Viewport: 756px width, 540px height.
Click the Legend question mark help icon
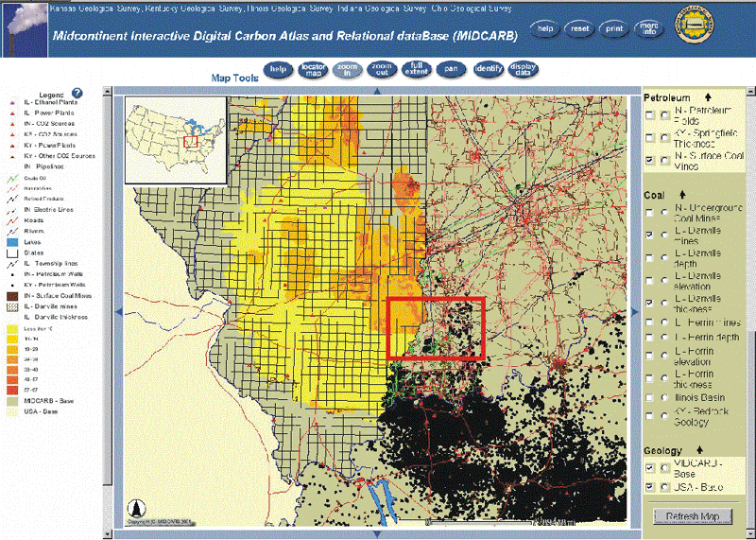coord(77,93)
